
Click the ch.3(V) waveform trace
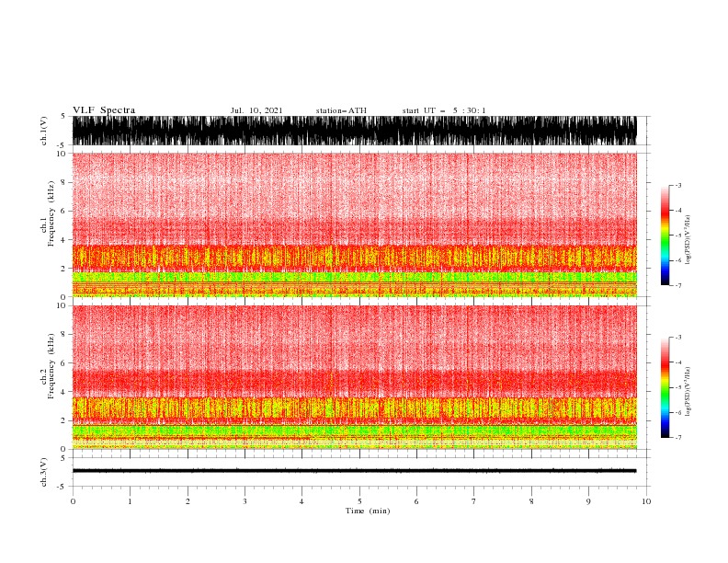coord(355,471)
